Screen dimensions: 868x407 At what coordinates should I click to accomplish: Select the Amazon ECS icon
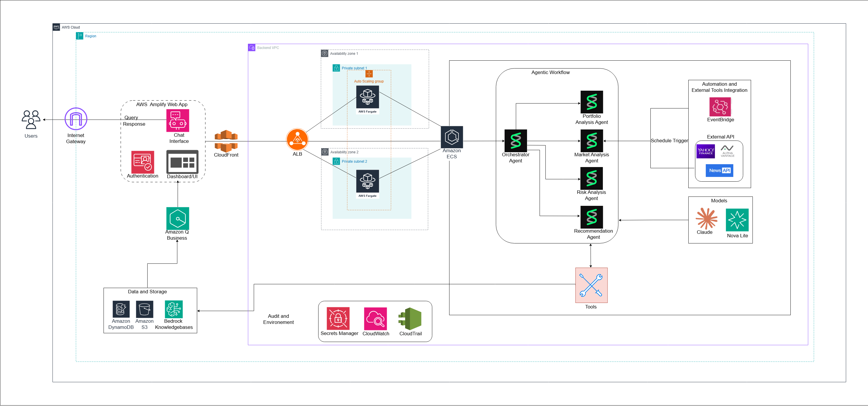pyautogui.click(x=452, y=137)
